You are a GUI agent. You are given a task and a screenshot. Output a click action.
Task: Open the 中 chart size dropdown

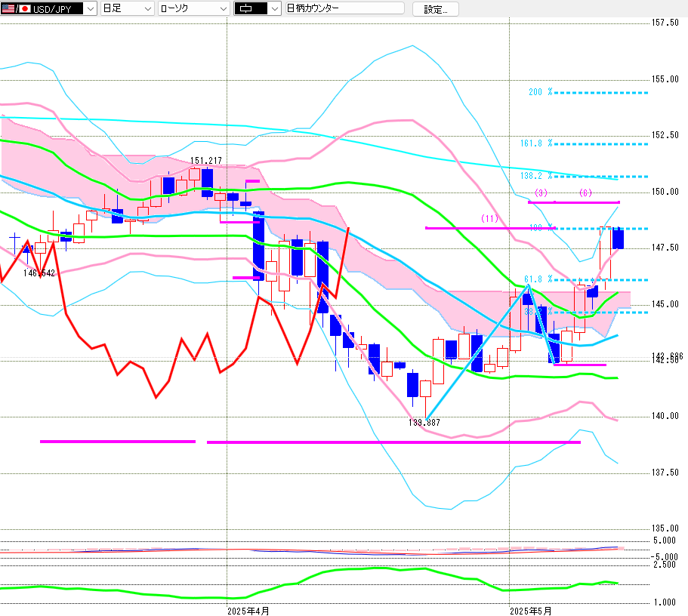point(257,8)
